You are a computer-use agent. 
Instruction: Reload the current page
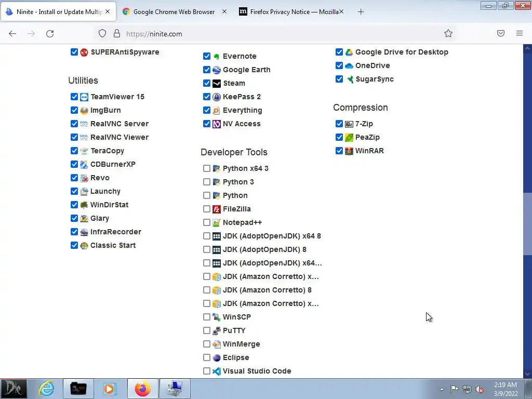pyautogui.click(x=50, y=34)
